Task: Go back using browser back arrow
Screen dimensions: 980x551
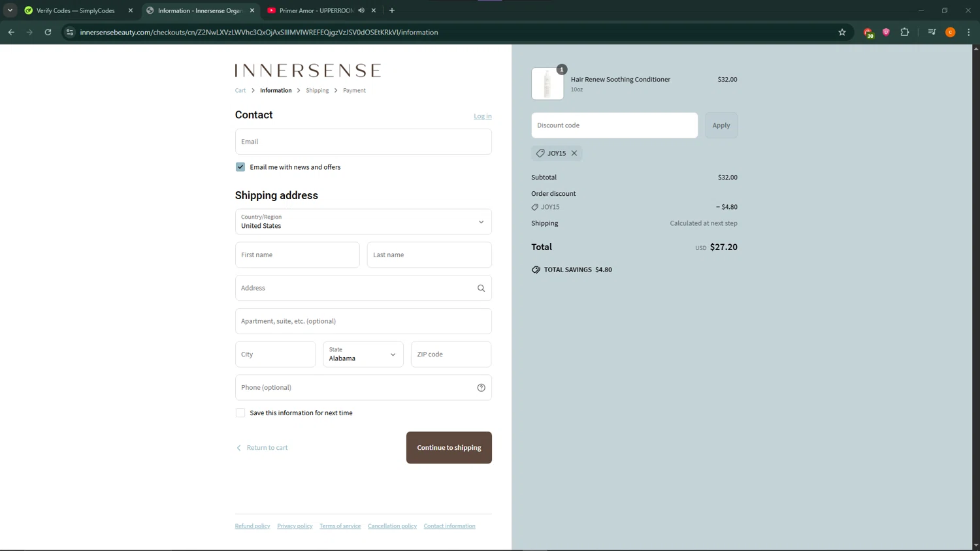Action: (x=11, y=32)
